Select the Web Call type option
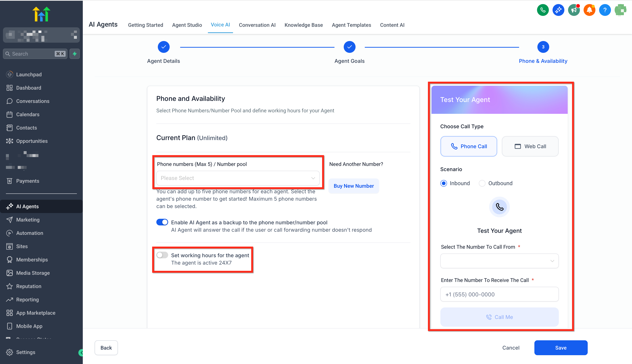 tap(530, 147)
